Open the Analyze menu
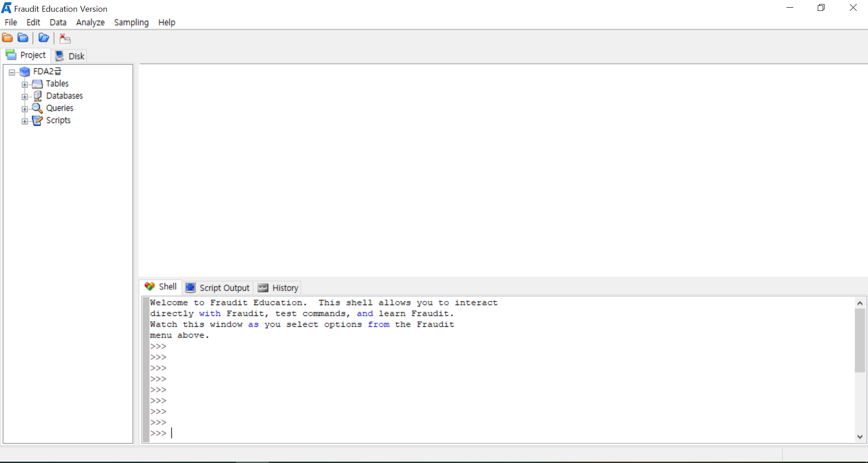868x463 pixels. click(x=90, y=22)
